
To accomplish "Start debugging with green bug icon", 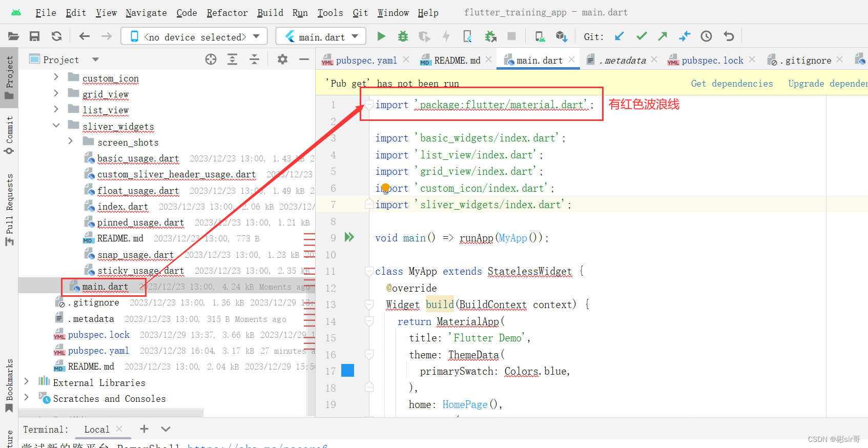I will click(403, 36).
